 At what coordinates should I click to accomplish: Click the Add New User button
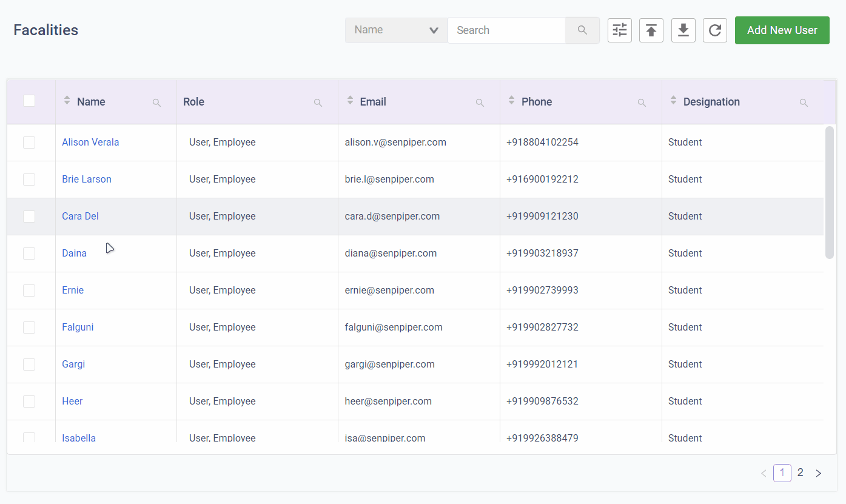click(x=782, y=30)
